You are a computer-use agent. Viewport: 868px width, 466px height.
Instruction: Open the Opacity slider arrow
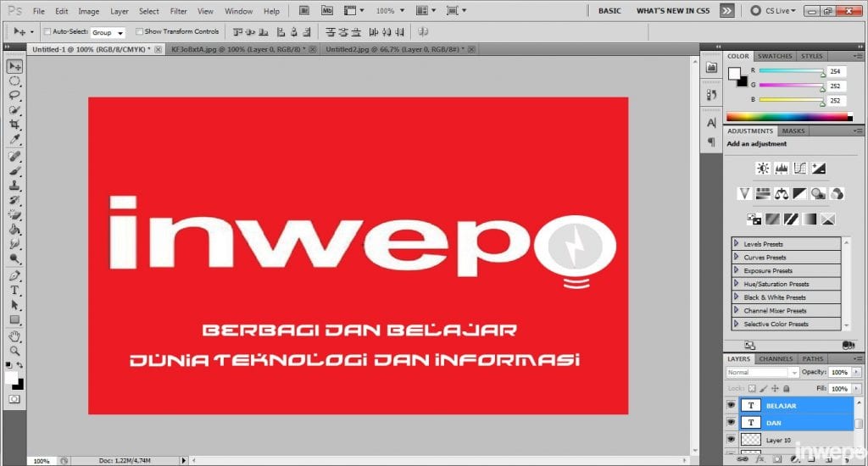(856, 373)
